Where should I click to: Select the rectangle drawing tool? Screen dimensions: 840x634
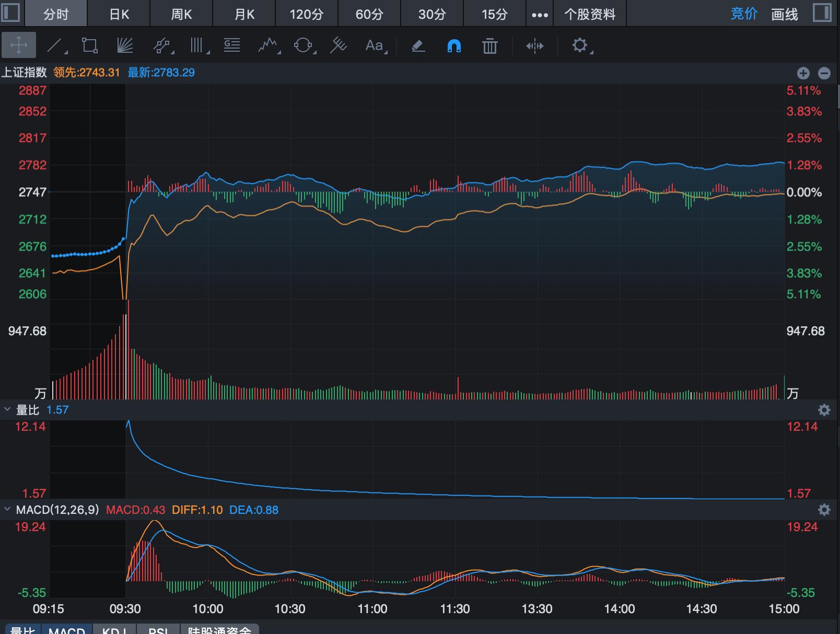tap(89, 45)
